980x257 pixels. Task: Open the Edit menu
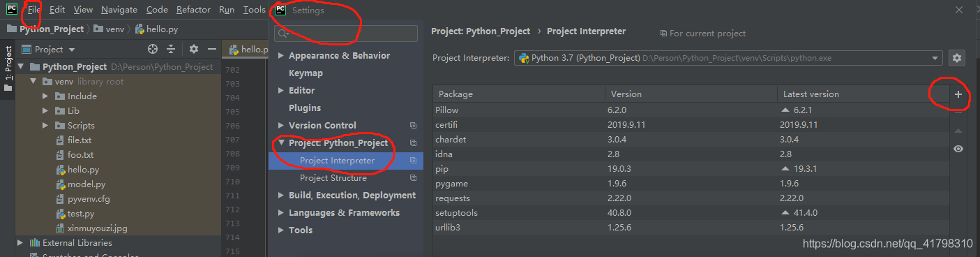[x=57, y=10]
